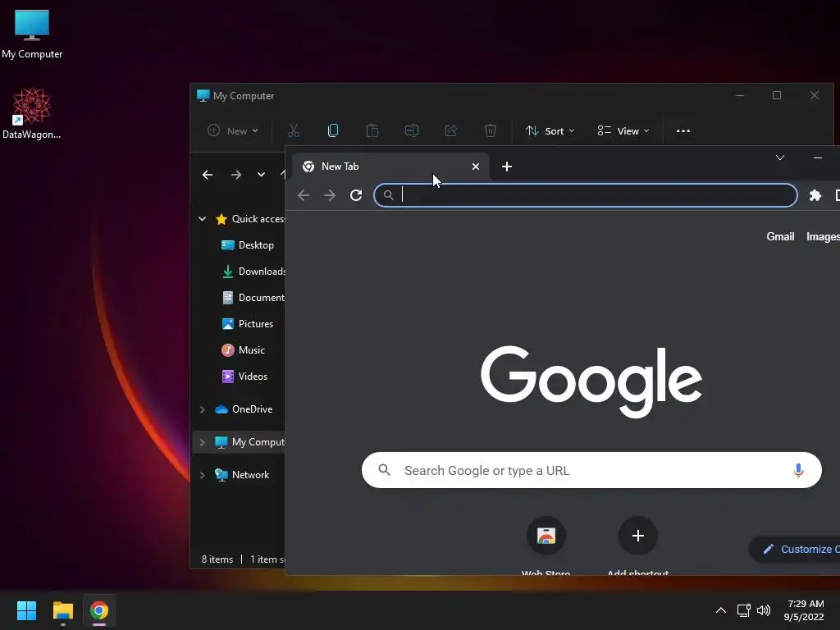Select Downloads in Quick access

coord(253,271)
